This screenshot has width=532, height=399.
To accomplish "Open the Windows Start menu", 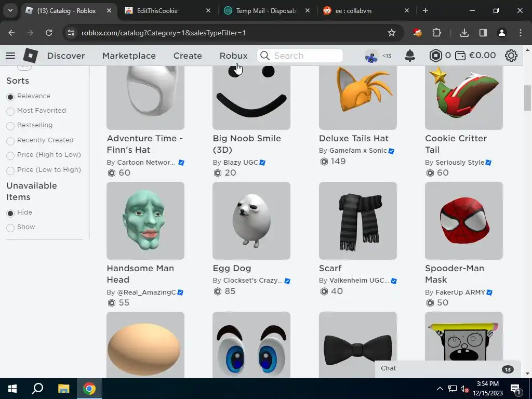I will point(12,389).
